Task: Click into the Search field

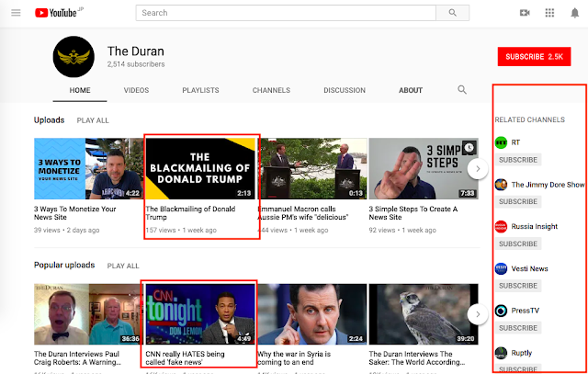Action: tap(286, 13)
